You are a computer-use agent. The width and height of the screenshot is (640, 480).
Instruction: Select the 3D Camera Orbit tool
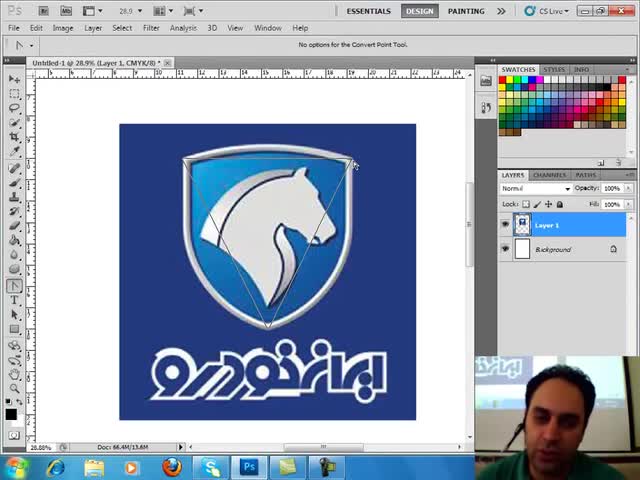14,360
